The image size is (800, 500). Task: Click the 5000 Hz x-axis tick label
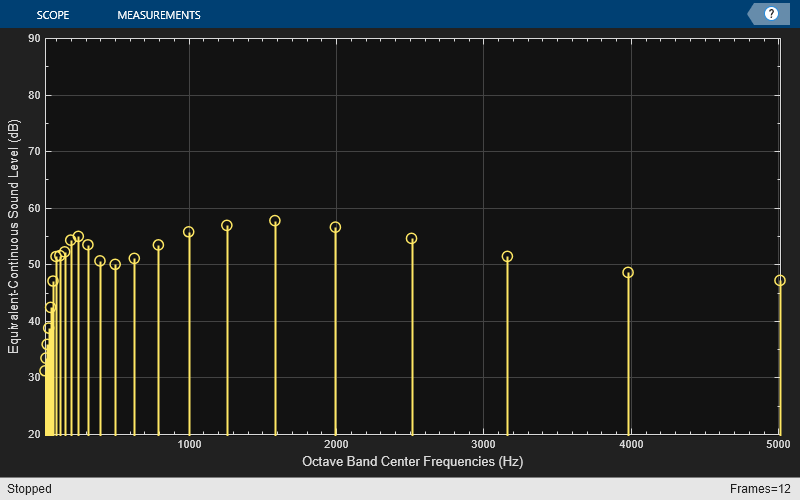[778, 445]
